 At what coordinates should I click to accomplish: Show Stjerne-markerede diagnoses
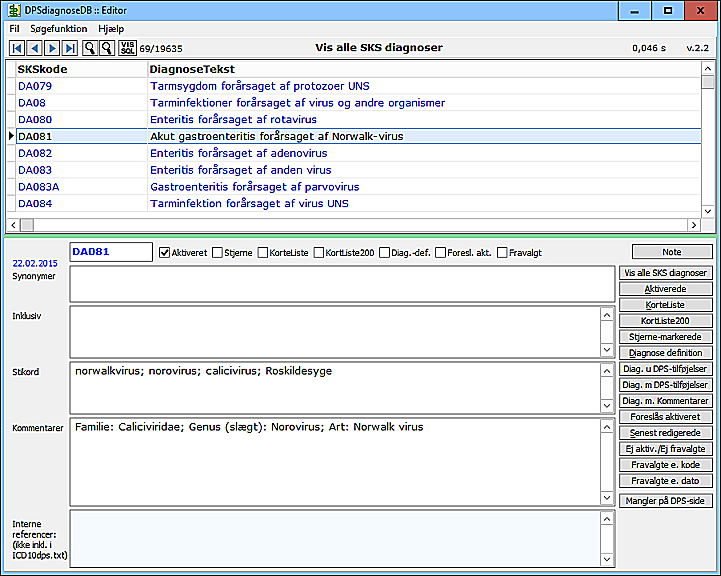(x=665, y=337)
